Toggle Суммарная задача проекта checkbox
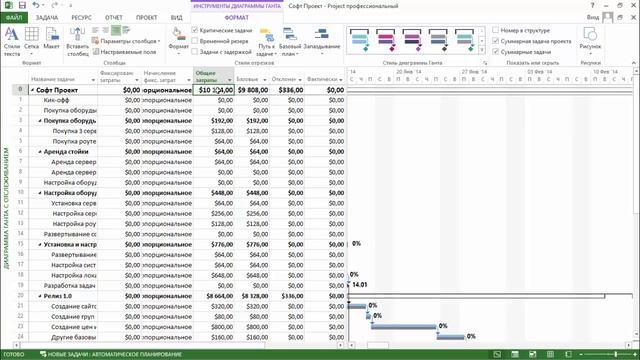The width and height of the screenshot is (640, 360). click(x=496, y=41)
